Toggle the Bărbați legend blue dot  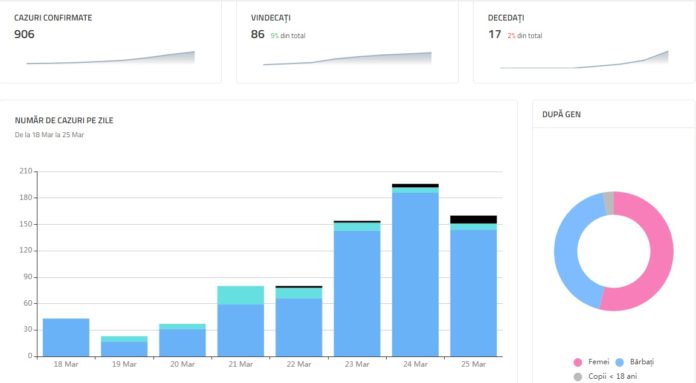tap(619, 362)
